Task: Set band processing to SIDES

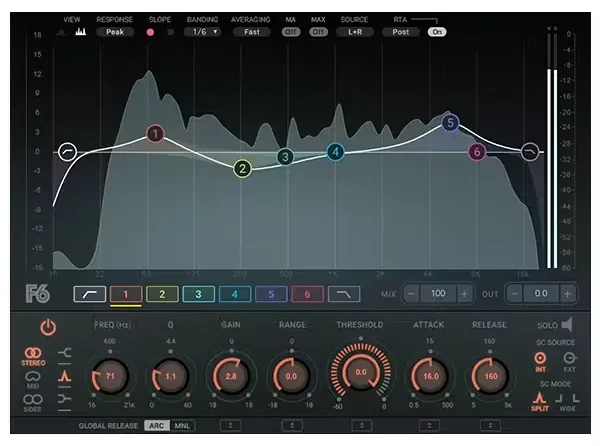Action: [33, 403]
